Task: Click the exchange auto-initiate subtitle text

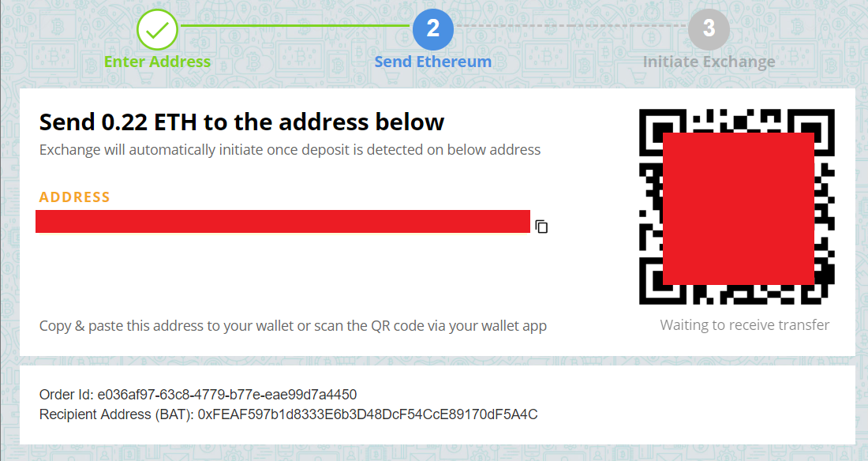Action: [x=290, y=150]
